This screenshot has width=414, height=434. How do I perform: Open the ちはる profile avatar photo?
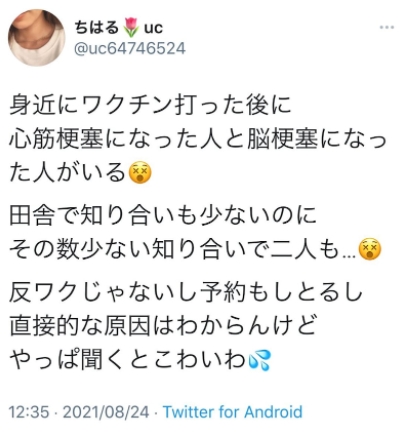(37, 37)
